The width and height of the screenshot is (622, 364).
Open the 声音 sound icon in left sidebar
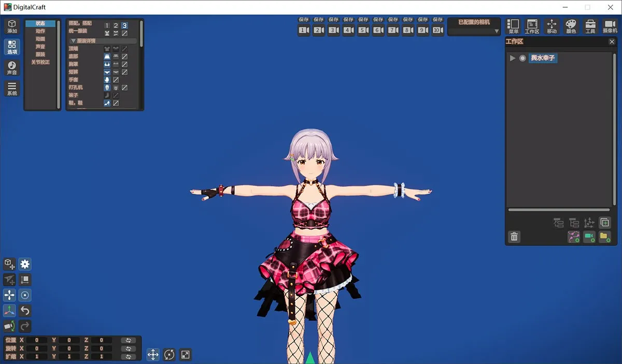12,67
